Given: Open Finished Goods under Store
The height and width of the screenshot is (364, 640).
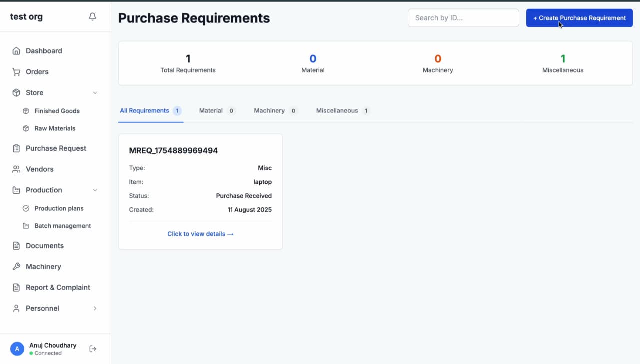Looking at the screenshot, I should pyautogui.click(x=57, y=111).
